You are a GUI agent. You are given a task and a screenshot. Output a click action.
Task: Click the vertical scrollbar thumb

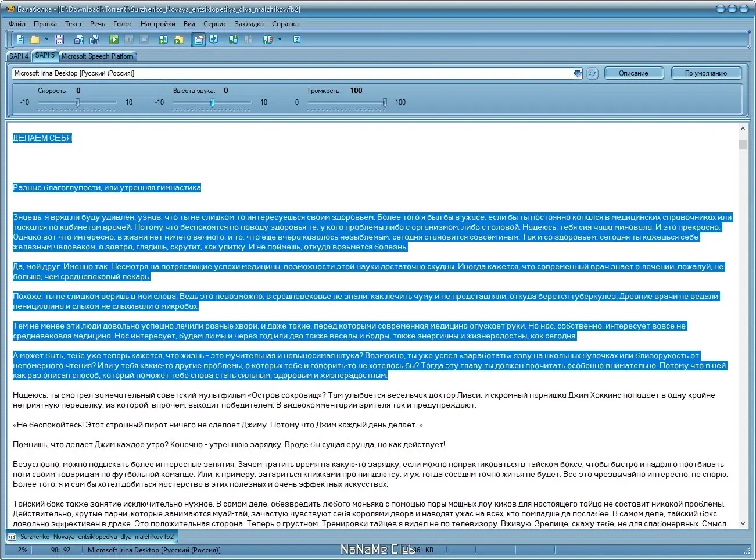click(743, 144)
